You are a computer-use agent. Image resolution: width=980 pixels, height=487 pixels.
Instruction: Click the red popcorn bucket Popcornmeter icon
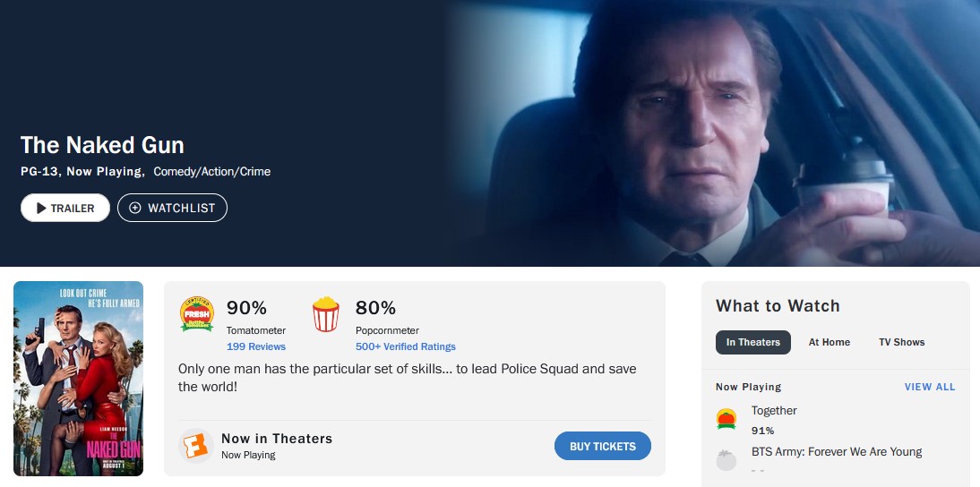click(x=326, y=315)
